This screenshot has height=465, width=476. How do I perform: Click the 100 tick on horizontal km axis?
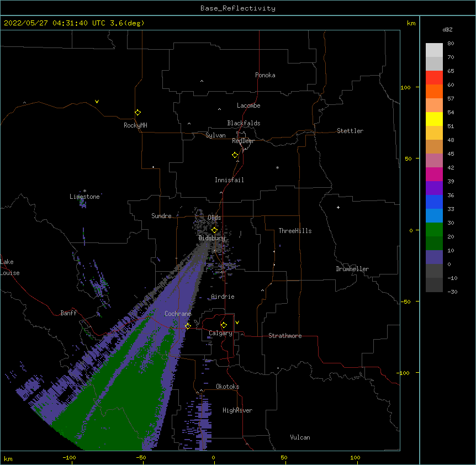(355, 457)
